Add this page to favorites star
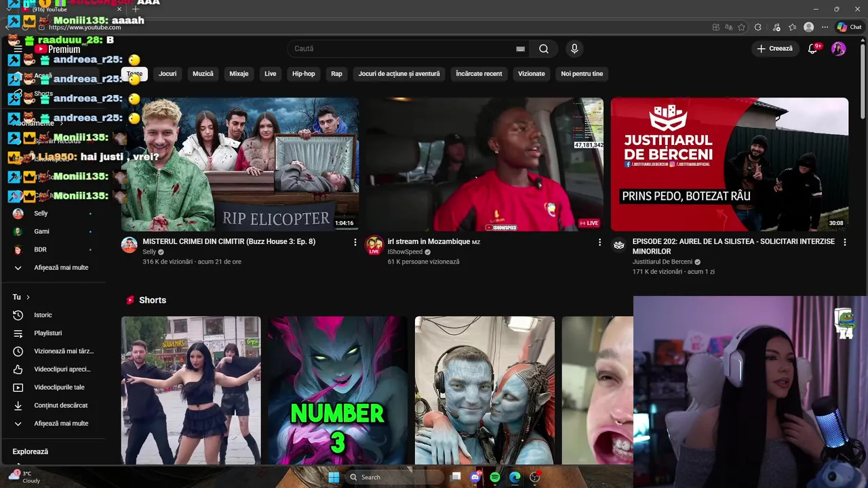Image resolution: width=868 pixels, height=488 pixels. pos(741,27)
